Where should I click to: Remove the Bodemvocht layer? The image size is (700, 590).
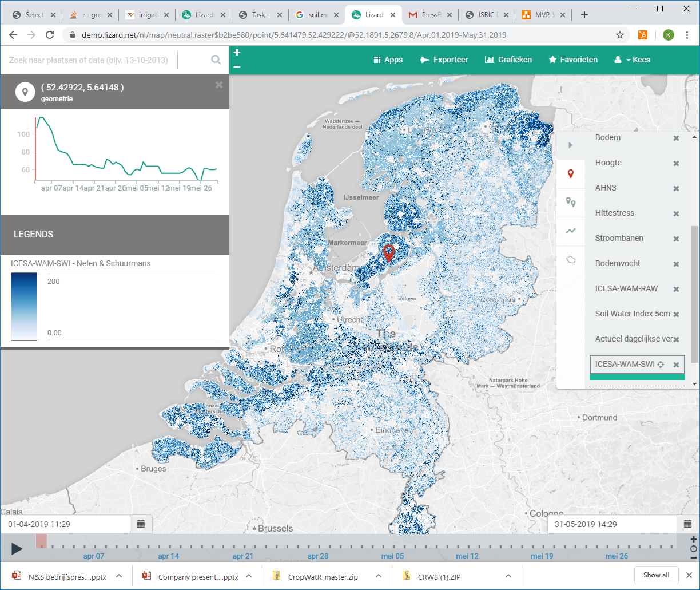click(x=676, y=263)
